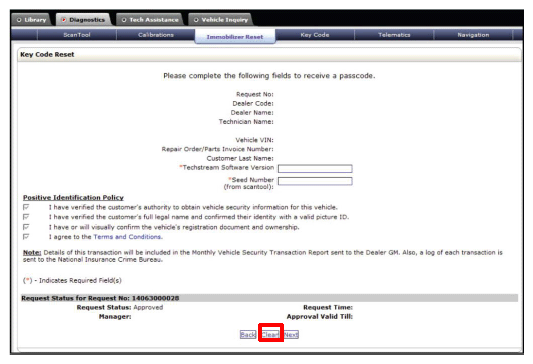Image resolution: width=533 pixels, height=364 pixels.
Task: Click the Approved status value
Action: tap(148, 307)
